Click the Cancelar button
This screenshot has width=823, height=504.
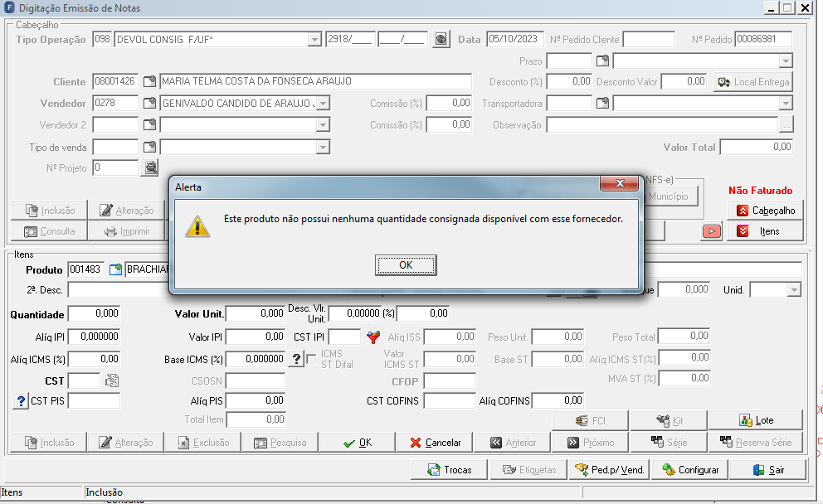435,443
